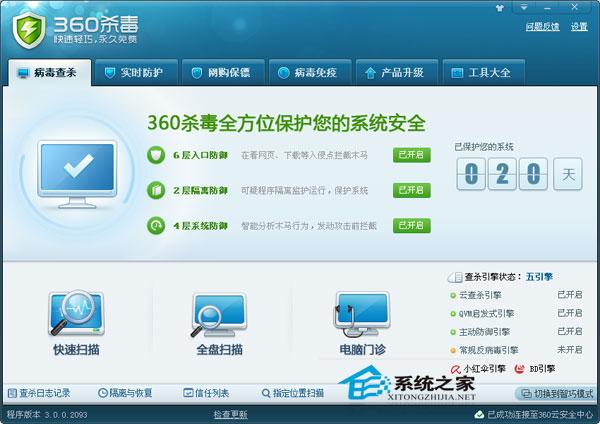
Task: Switch to the 工具大全 tab
Action: click(x=483, y=73)
